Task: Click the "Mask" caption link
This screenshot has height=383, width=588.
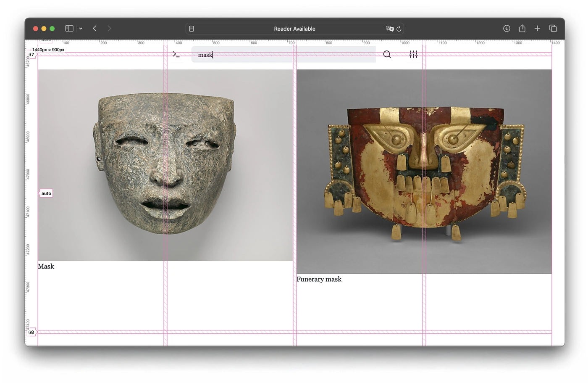Action: pyautogui.click(x=46, y=267)
